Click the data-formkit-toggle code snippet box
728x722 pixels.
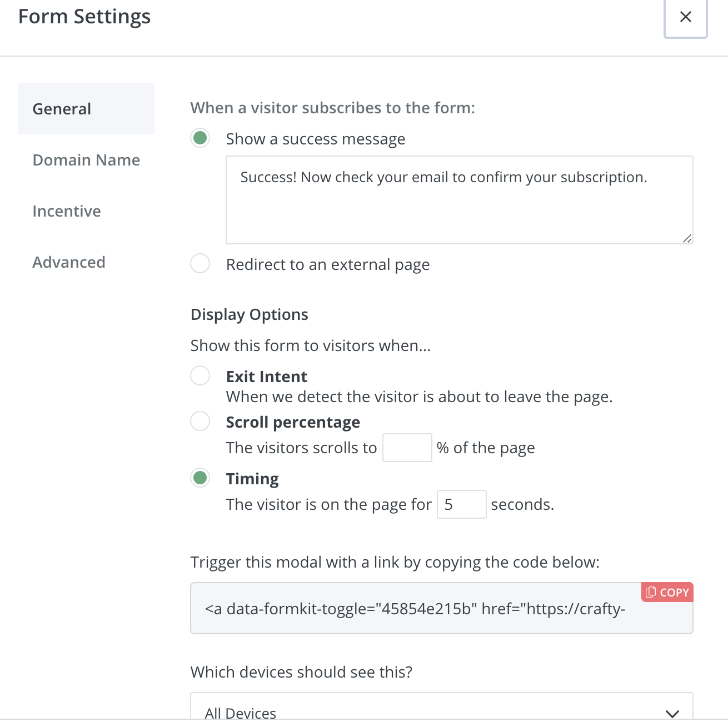click(442, 608)
